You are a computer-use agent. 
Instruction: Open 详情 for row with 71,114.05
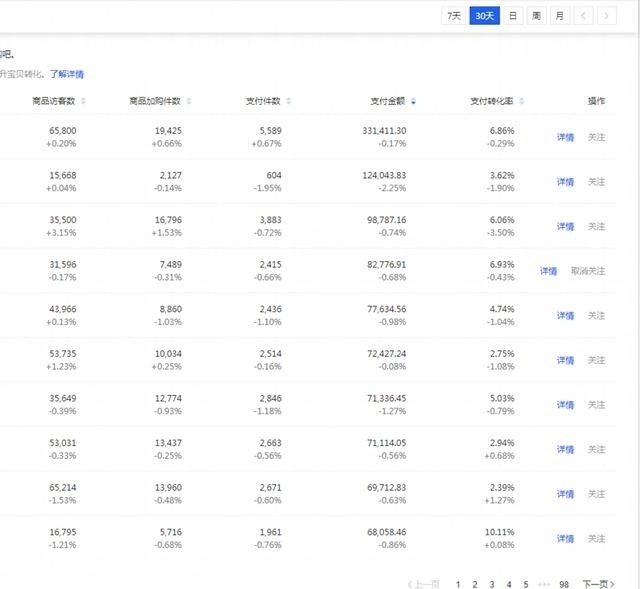tap(565, 449)
